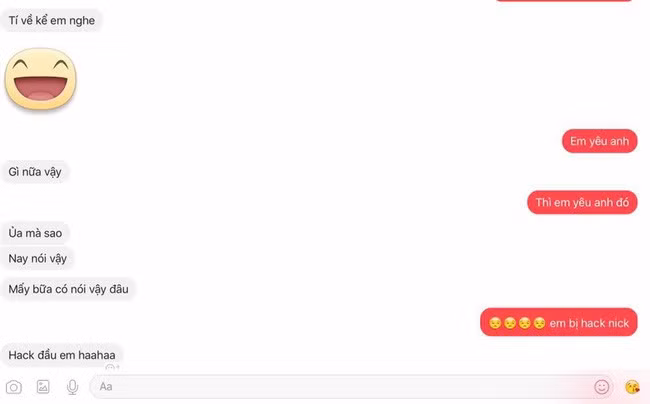Image resolution: width=650 pixels, height=404 pixels.
Task: Select the "Nay nói vậy" message
Action: (x=37, y=259)
